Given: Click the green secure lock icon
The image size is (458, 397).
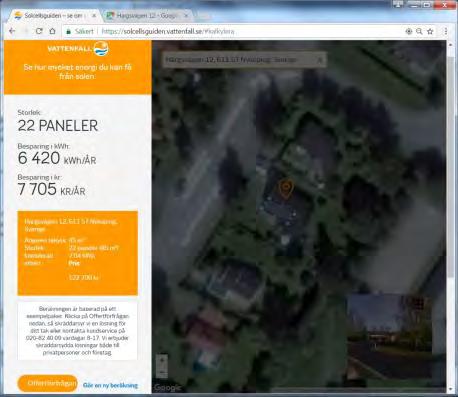Looking at the screenshot, I should coord(68,31).
